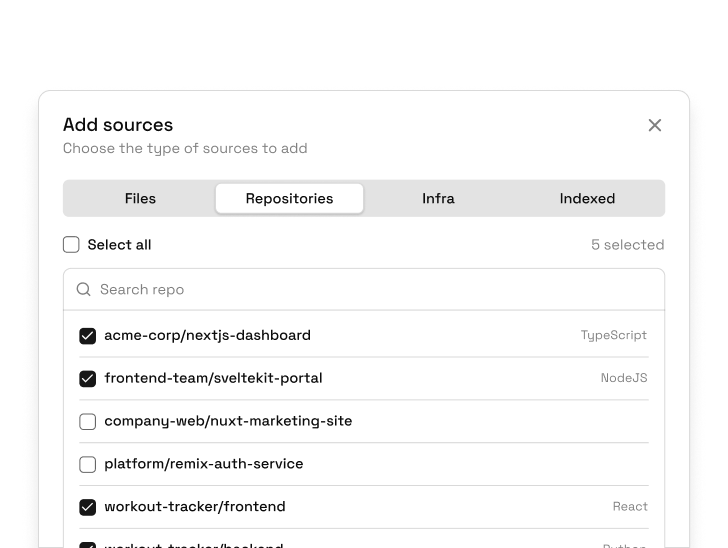Click the NodeJS language tag

(x=623, y=379)
